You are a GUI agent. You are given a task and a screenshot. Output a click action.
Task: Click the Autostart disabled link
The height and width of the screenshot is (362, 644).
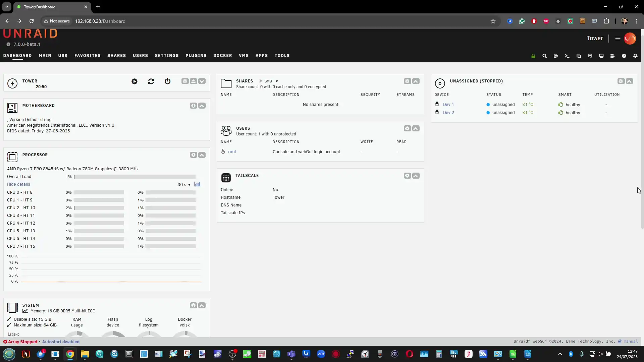click(61, 342)
